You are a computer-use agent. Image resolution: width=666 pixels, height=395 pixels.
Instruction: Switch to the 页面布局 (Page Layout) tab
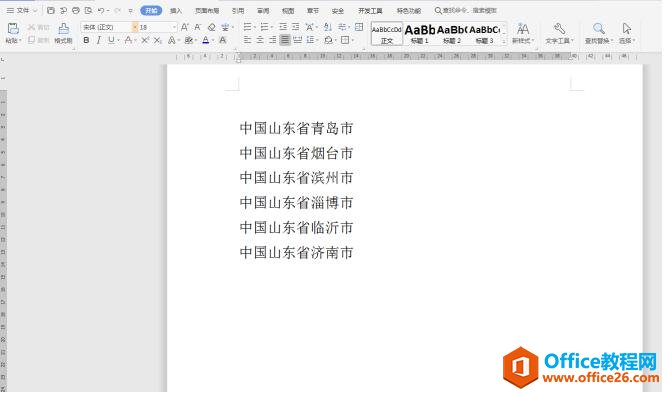click(x=207, y=11)
